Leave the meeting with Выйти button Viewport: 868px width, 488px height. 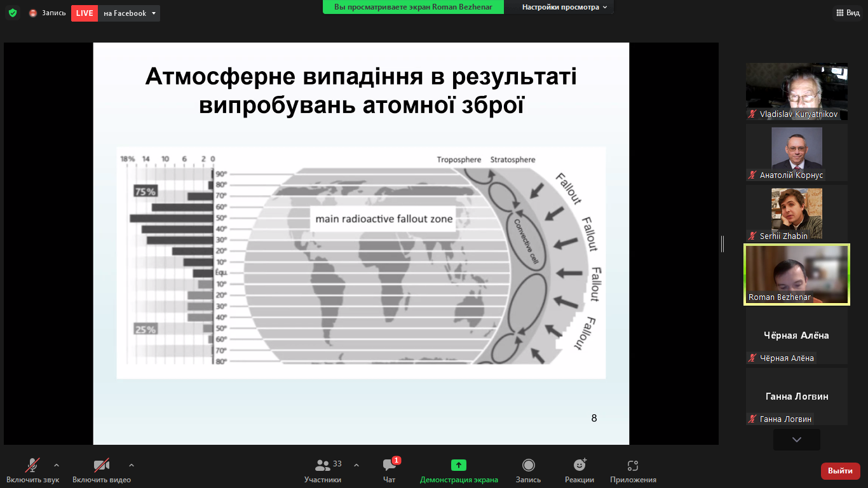(x=841, y=471)
